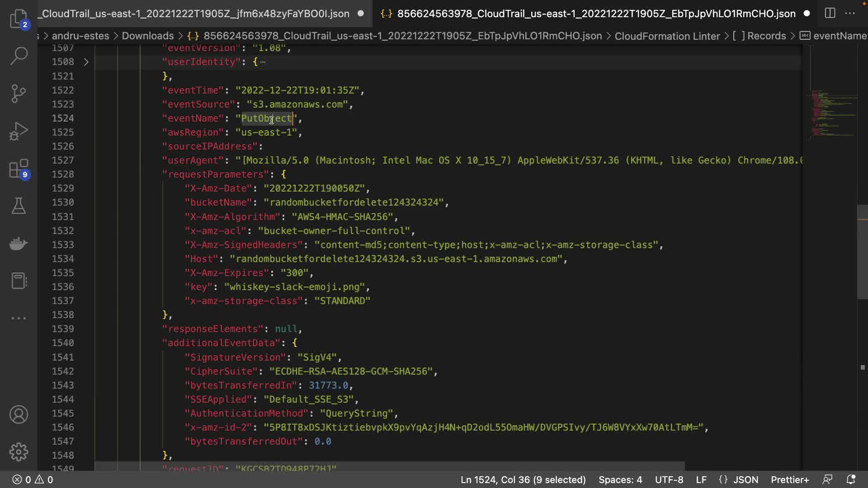Open the Explorer view in the activity bar
Screen dimensions: 868x488
coord(19,18)
